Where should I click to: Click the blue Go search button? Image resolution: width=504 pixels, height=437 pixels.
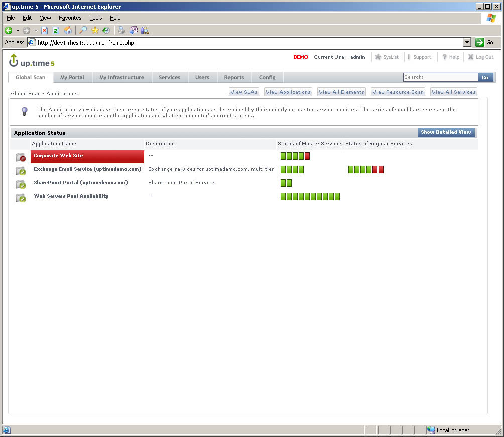(485, 77)
